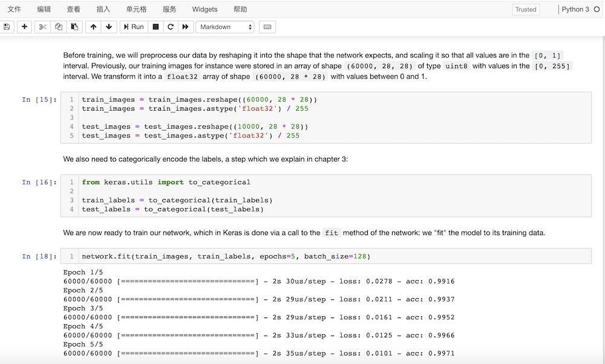Open the 查看 menu
Viewport: 605px width, 364px height.
pos(73,9)
